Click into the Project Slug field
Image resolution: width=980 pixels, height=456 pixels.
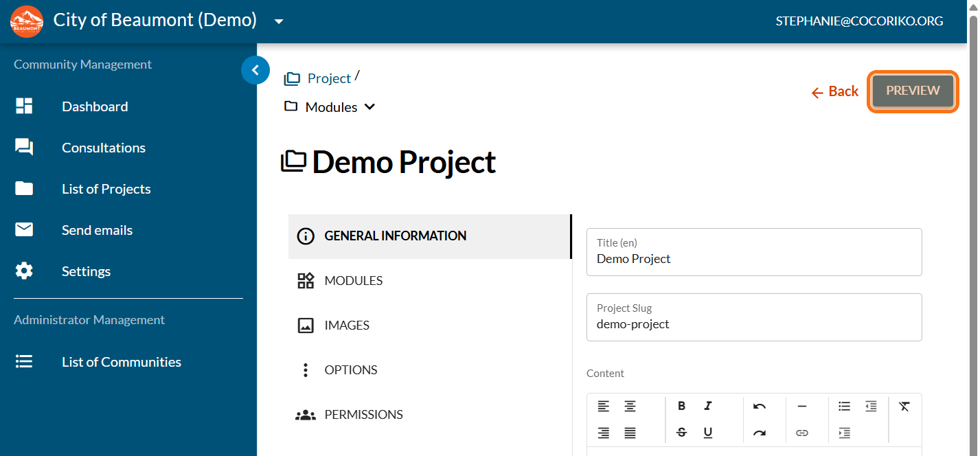(753, 323)
